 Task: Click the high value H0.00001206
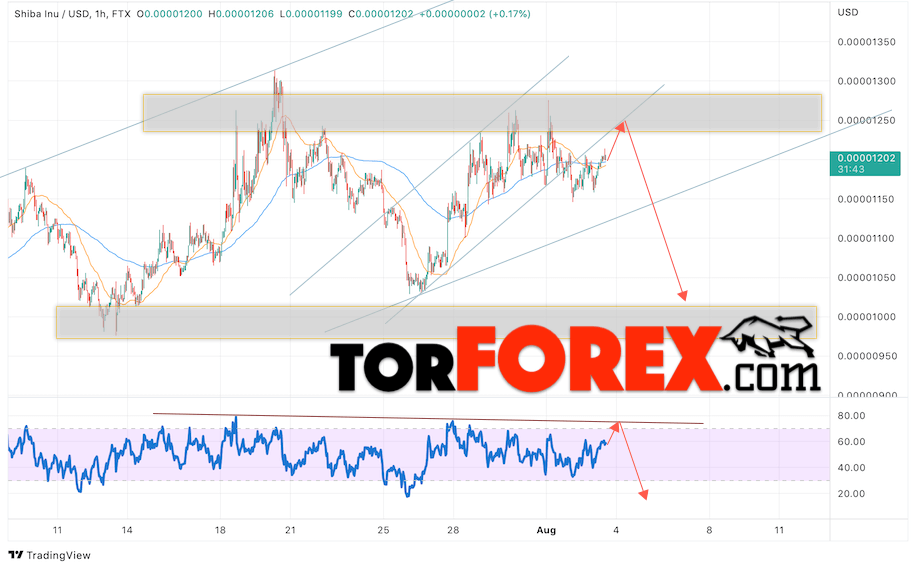pyautogui.click(x=241, y=13)
